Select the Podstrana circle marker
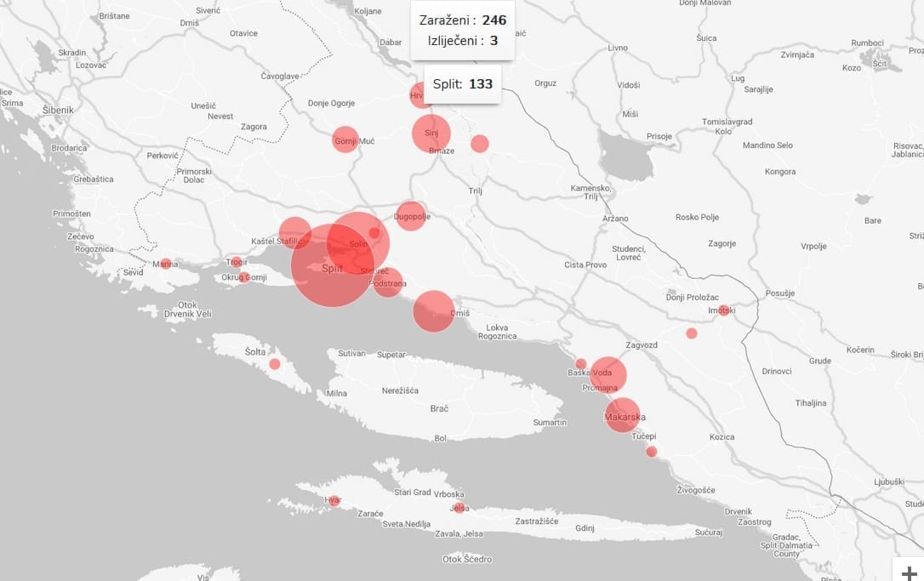Image resolution: width=924 pixels, height=581 pixels. click(x=388, y=282)
